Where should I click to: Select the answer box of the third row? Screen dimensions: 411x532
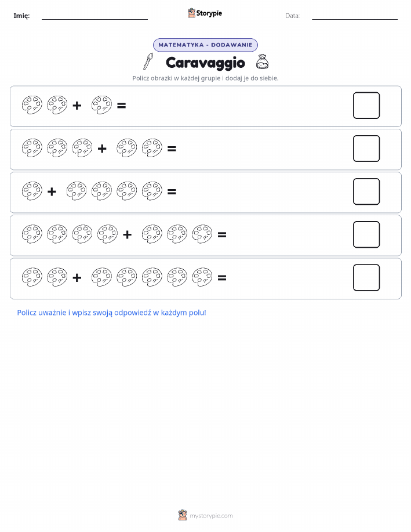[x=366, y=191]
